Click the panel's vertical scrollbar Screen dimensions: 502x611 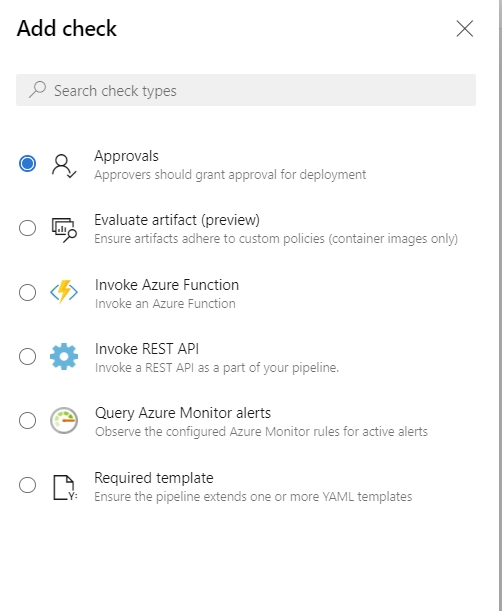(x=499, y=306)
